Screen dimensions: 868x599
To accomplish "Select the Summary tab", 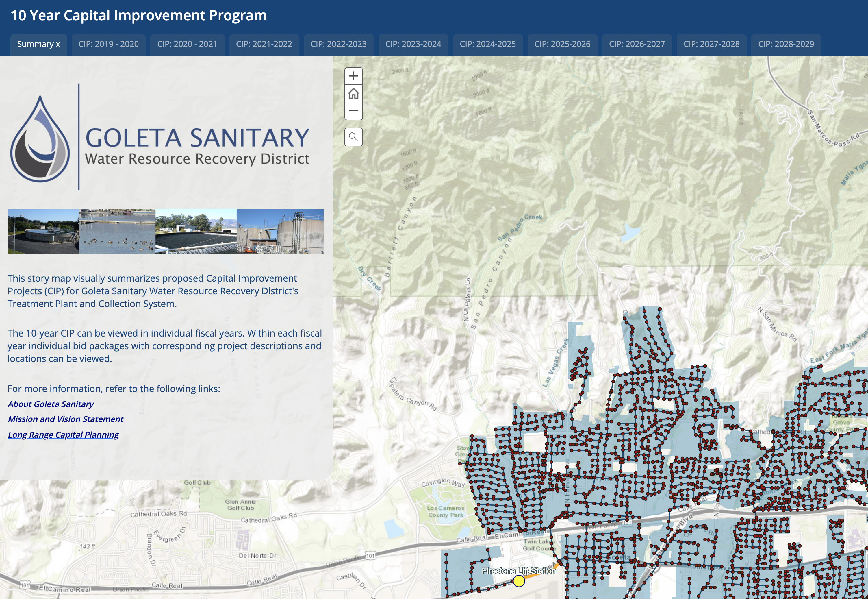I will pyautogui.click(x=38, y=44).
